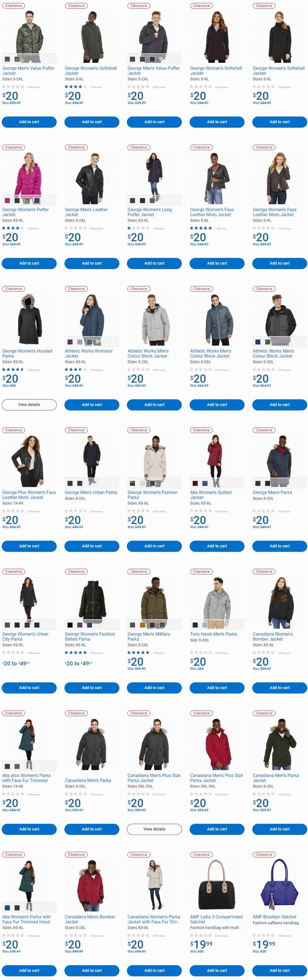Select magenta swatch on George Women's Fashion Belted Parka

80,625
